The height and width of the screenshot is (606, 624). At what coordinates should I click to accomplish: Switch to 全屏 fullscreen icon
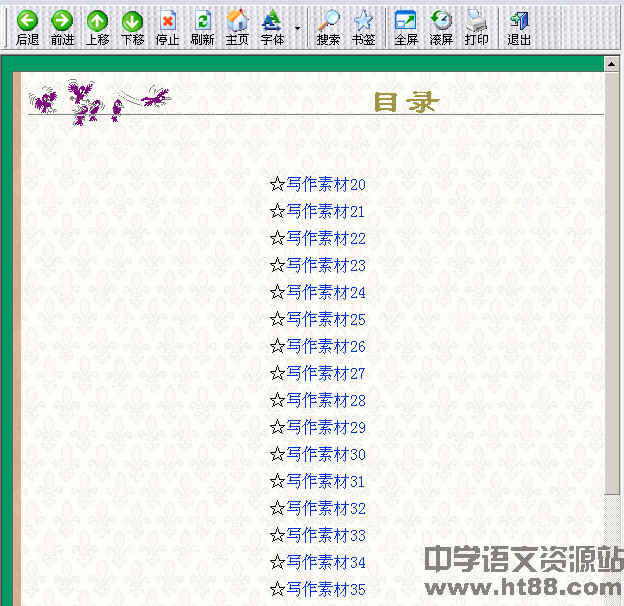(x=406, y=21)
